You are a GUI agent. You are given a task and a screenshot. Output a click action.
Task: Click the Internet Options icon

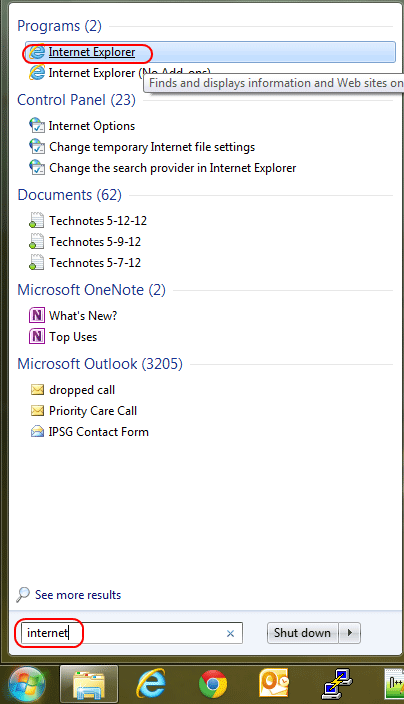click(37, 126)
